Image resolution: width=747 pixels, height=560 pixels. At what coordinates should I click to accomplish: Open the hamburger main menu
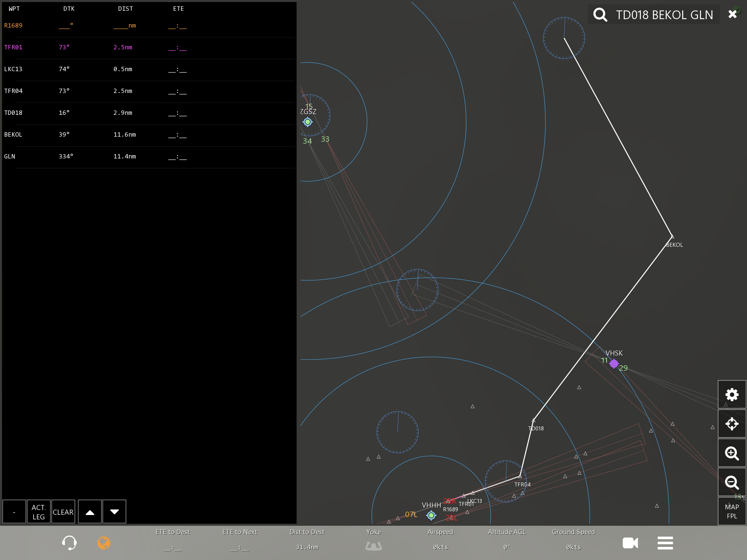[x=665, y=543]
